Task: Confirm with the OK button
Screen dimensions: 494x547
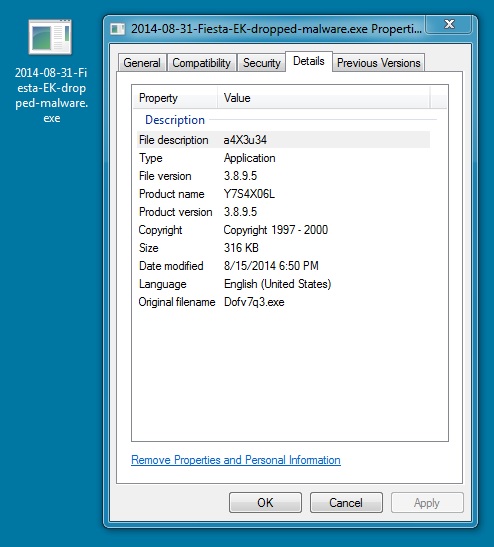Action: pos(265,503)
